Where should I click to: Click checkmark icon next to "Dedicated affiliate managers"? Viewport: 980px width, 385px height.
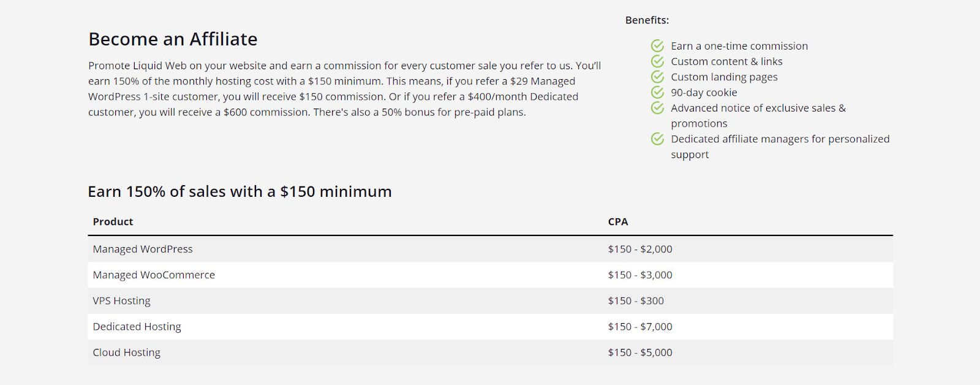pos(657,139)
